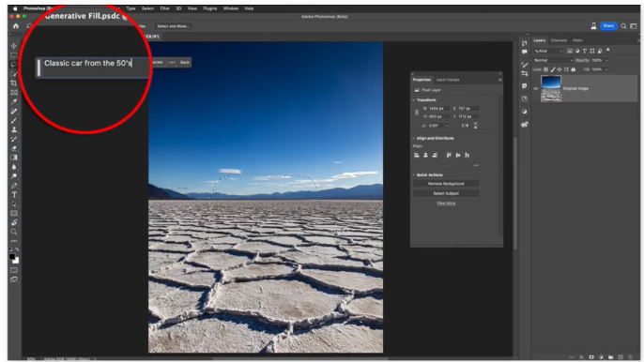Screen dimensions: 644x362
Task: Filter layers by adjustment layers
Action: point(577,51)
